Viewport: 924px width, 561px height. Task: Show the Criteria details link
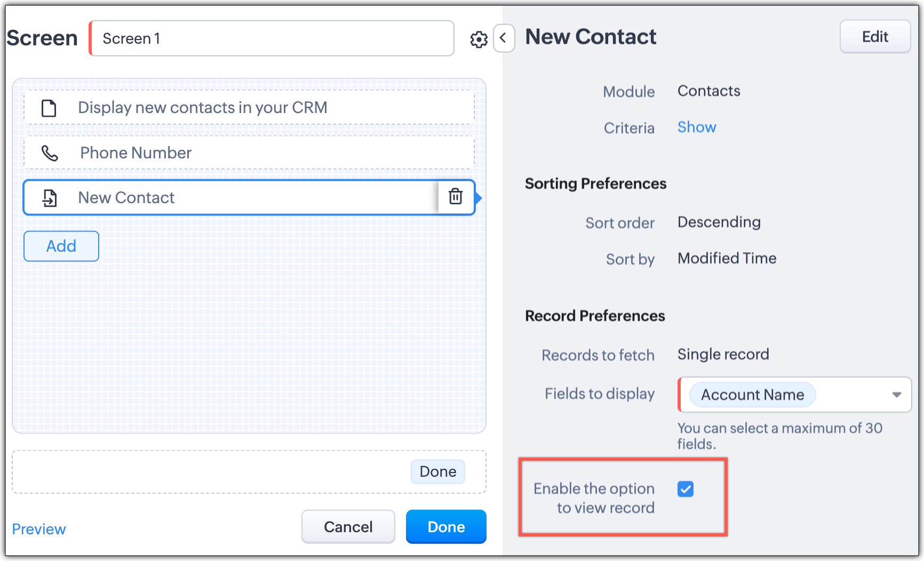coord(696,127)
